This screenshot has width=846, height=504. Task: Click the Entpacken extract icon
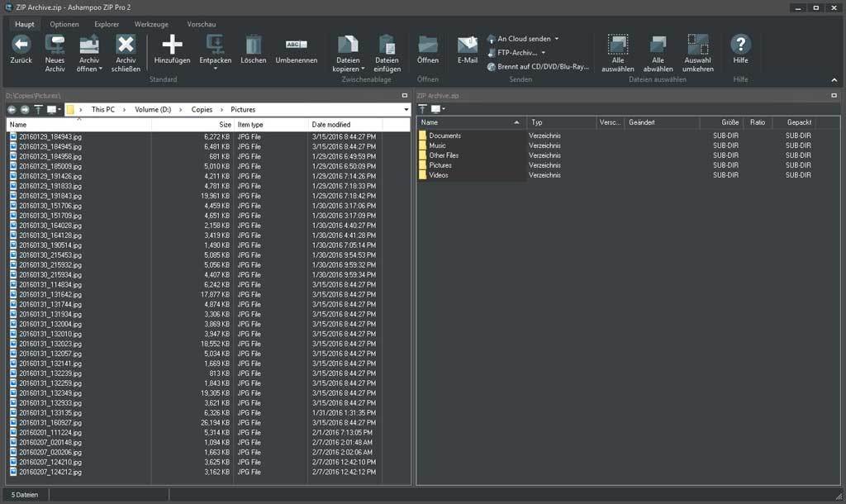coord(216,45)
